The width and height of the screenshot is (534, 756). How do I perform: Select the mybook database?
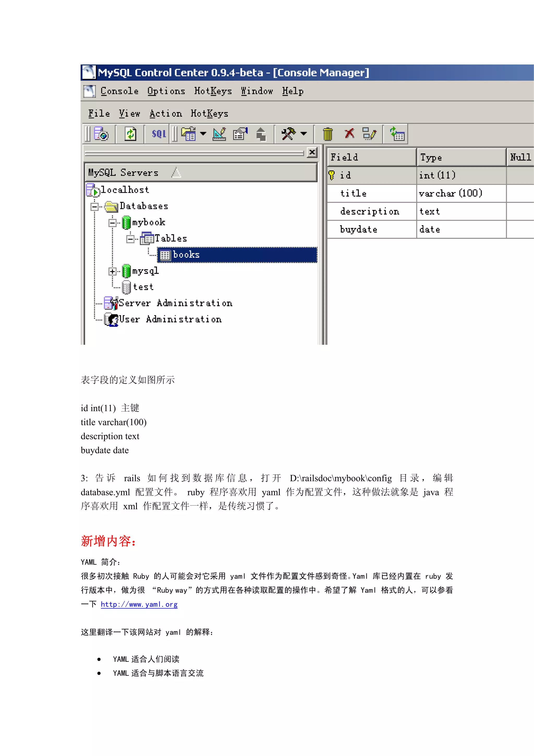[x=149, y=223]
